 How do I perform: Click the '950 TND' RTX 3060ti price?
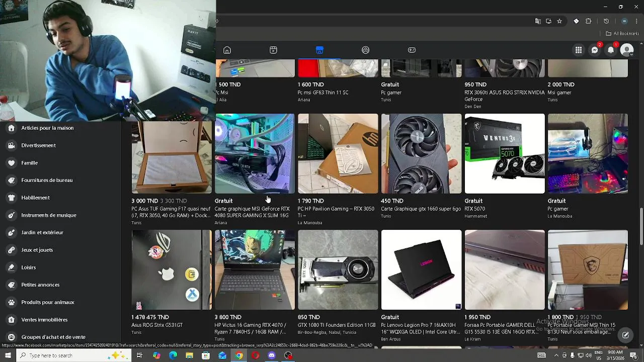[475, 84]
